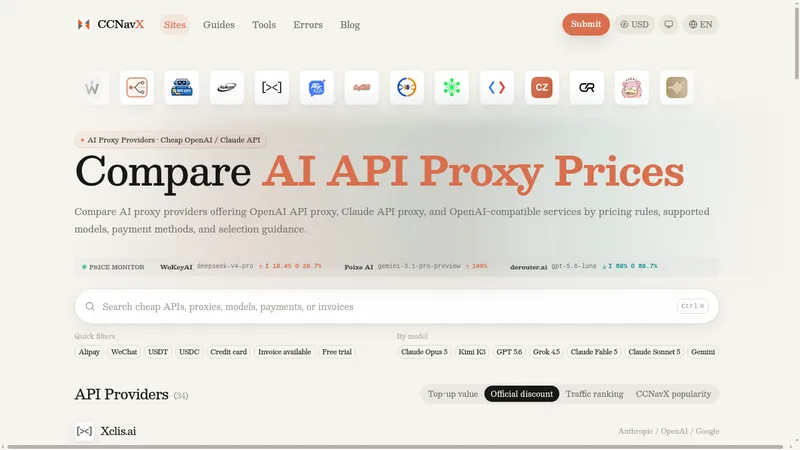The height and width of the screenshot is (450, 800).
Task: Open the USD currency selector
Action: [x=634, y=24]
